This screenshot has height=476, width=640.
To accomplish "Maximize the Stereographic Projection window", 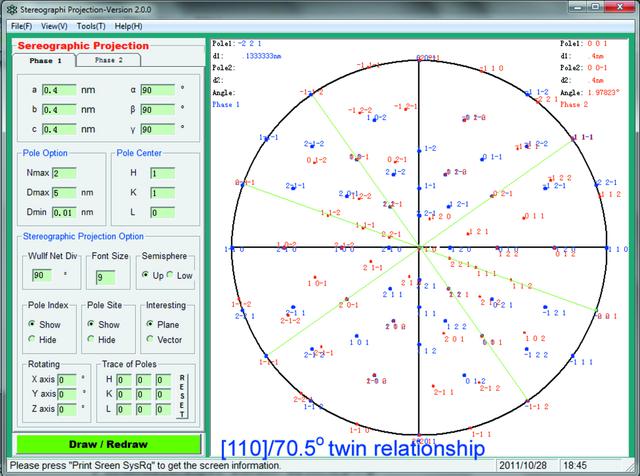I will pyautogui.click(x=595, y=7).
